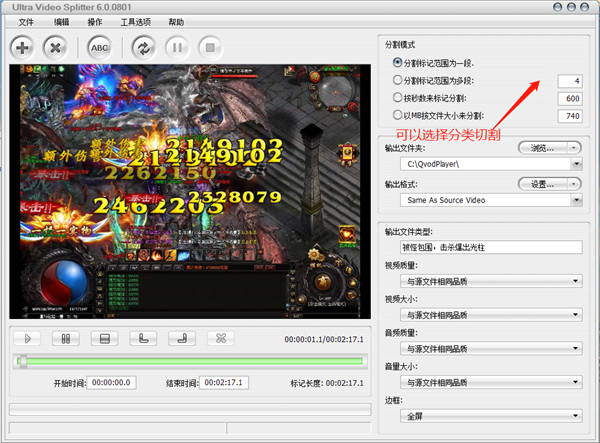Open the 视频质量 dropdown

coord(491,282)
